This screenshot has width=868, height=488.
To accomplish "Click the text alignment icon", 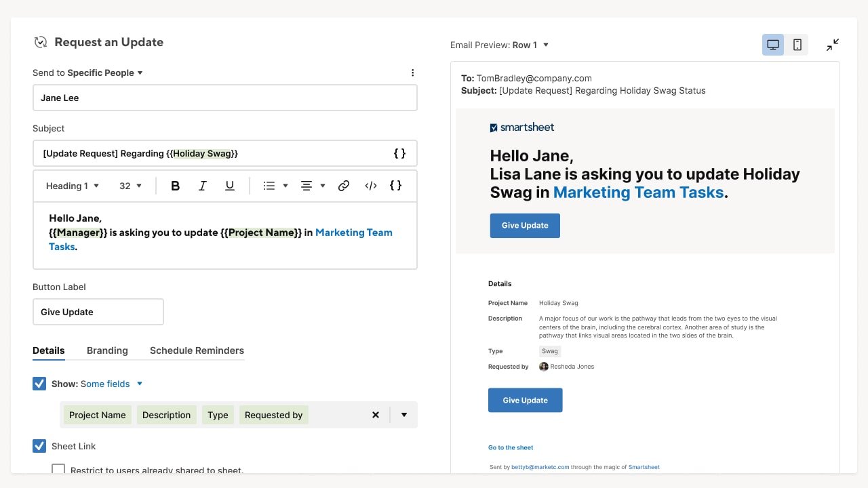I will point(307,186).
